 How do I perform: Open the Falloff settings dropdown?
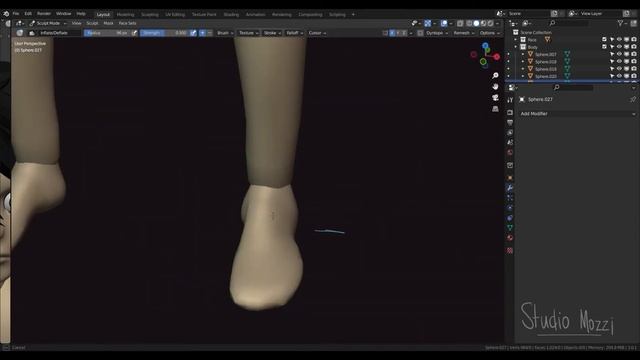click(x=294, y=33)
